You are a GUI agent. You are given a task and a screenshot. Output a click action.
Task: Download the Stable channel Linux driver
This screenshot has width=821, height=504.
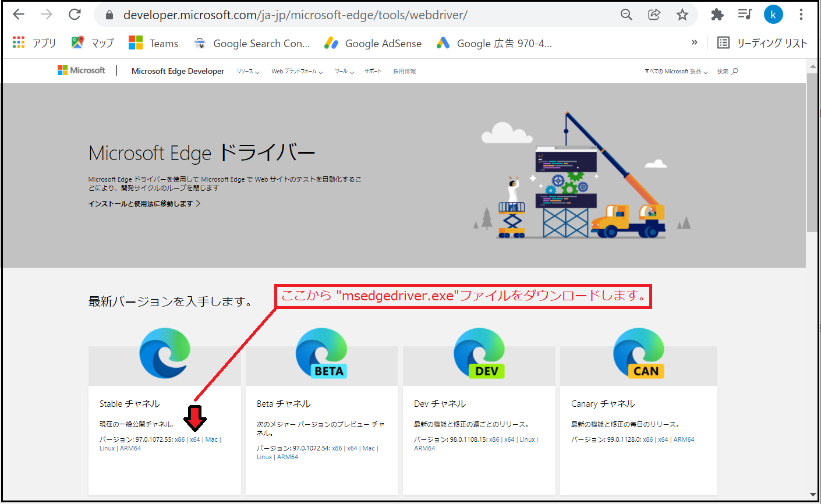coord(107,448)
